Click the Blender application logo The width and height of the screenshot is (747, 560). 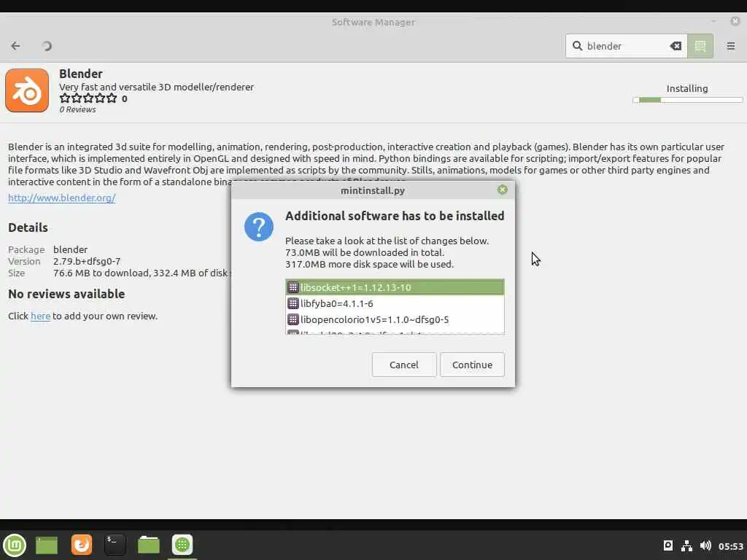pos(27,90)
